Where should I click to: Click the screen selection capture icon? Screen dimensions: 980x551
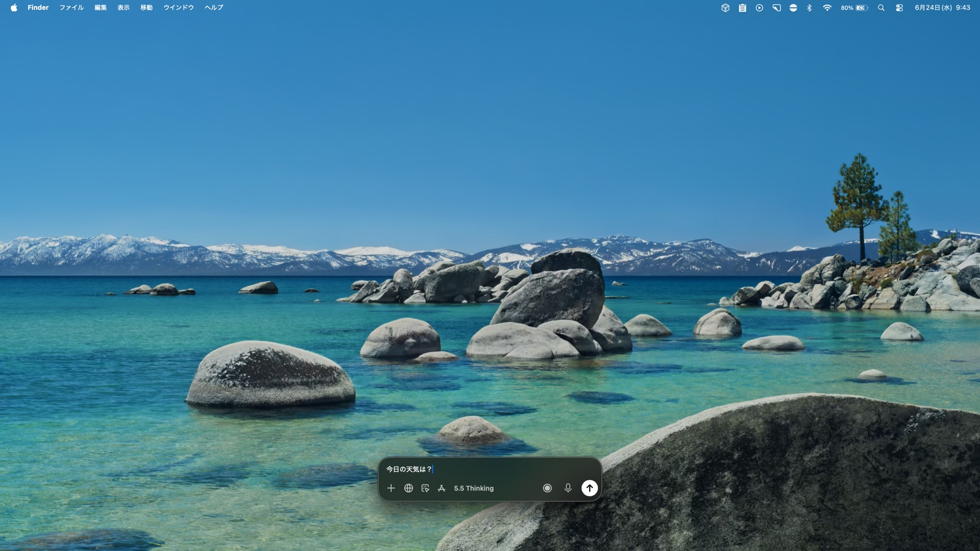(x=425, y=488)
